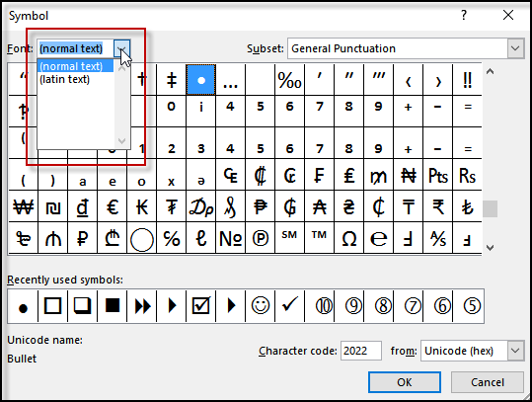Choose '(normal text)' in font list
This screenshot has width=532, height=402.
(x=75, y=66)
